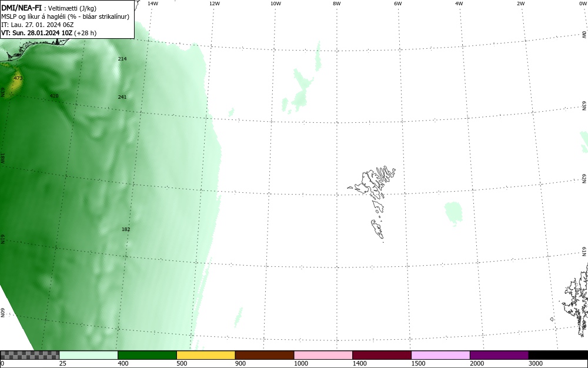Click the 62N latitude label
The image size is (588, 368).
[x=584, y=179]
